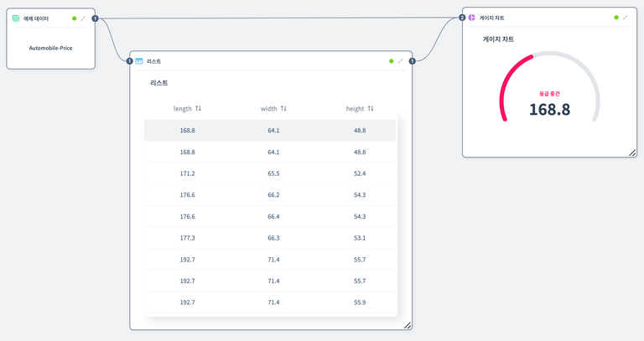Click the 게이지 차트 node pie icon

click(x=472, y=18)
